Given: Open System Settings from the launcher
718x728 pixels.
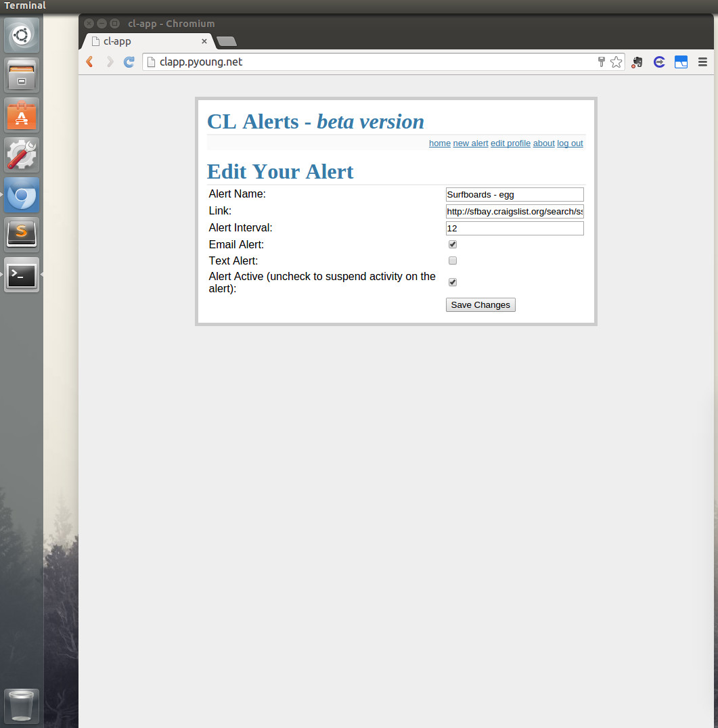Looking at the screenshot, I should (x=22, y=155).
